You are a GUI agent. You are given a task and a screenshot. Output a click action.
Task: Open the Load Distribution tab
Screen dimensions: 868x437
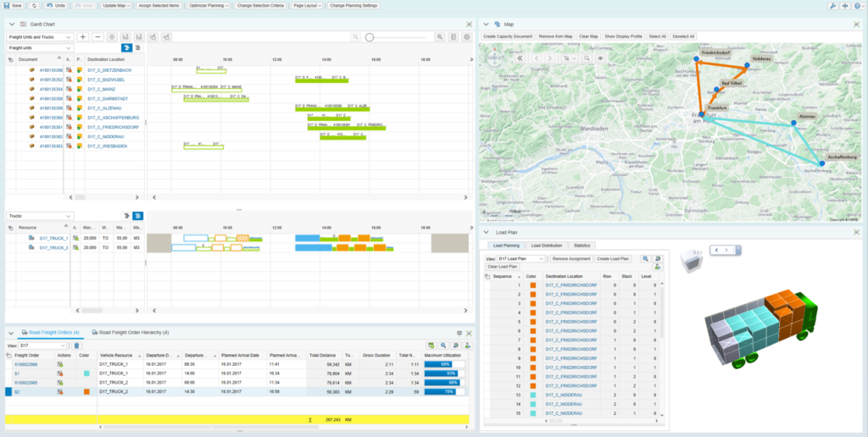[545, 245]
